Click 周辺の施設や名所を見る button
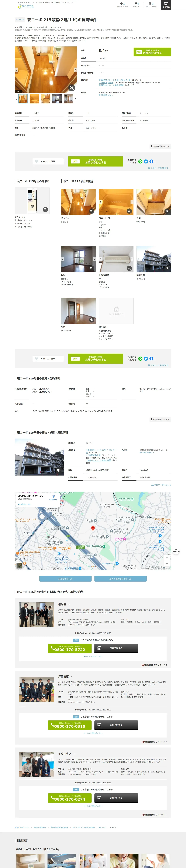The image size is (186, 868). click(121, 579)
